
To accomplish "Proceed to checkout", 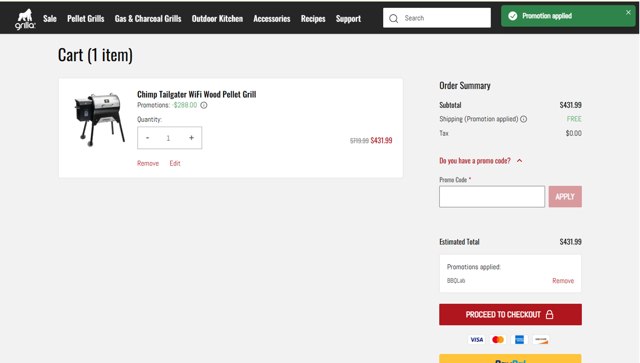I will tap(510, 314).
